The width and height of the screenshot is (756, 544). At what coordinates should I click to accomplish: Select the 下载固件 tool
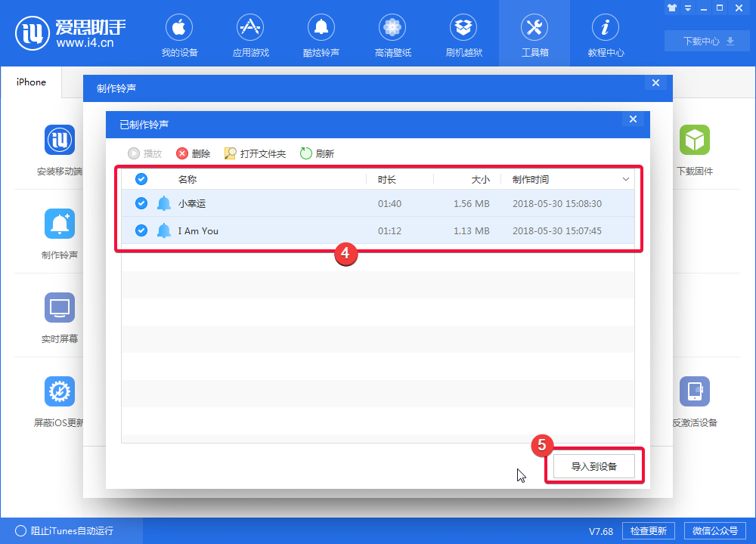[695, 148]
